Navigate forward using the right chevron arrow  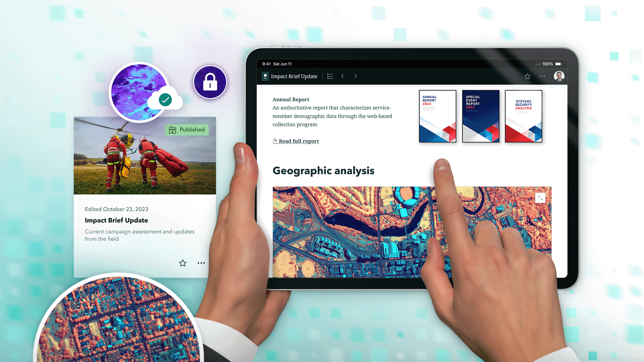356,76
